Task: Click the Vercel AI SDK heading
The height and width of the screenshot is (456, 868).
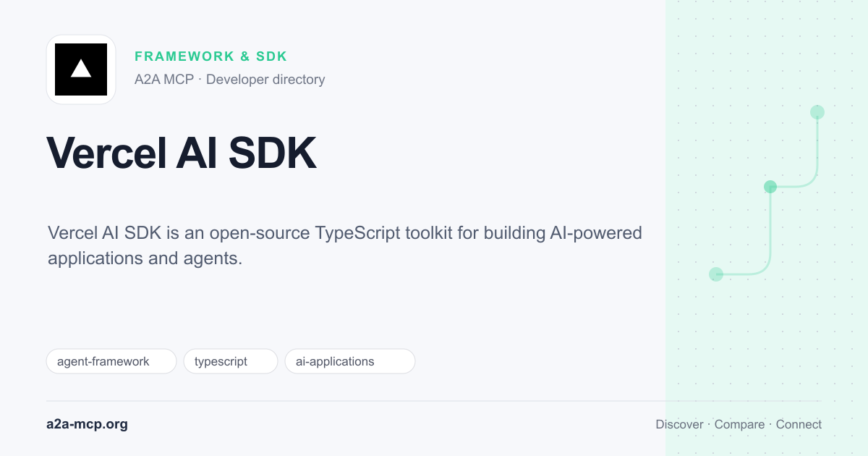Action: point(182,153)
